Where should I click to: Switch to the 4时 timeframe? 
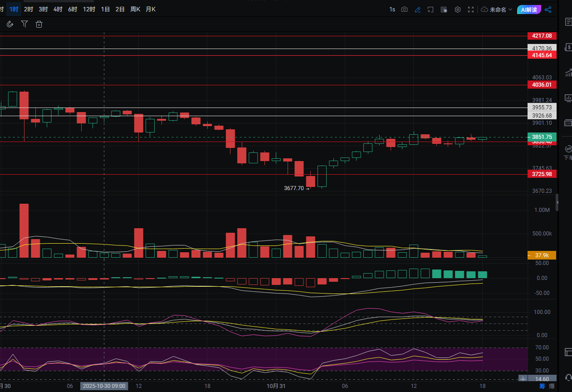[58, 10]
